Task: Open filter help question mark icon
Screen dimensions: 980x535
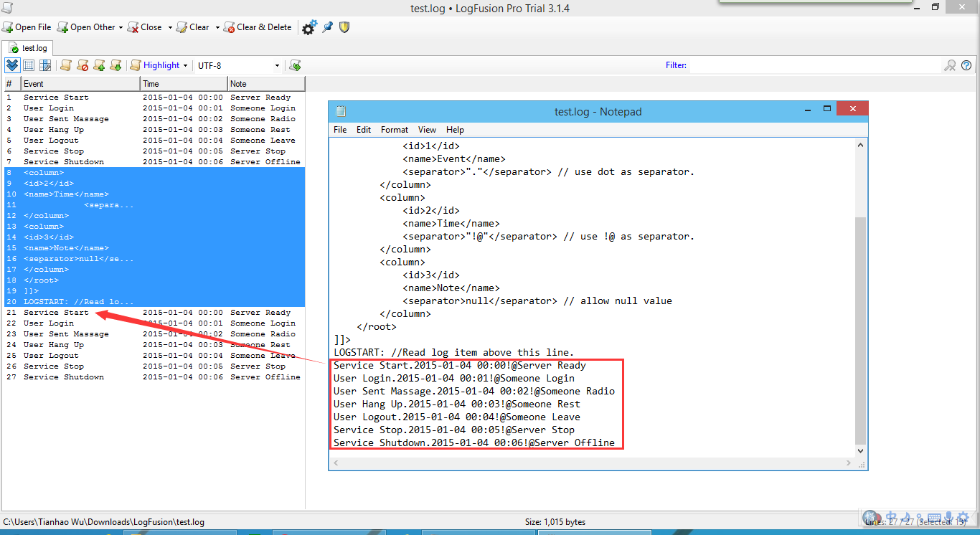Action: tap(966, 65)
